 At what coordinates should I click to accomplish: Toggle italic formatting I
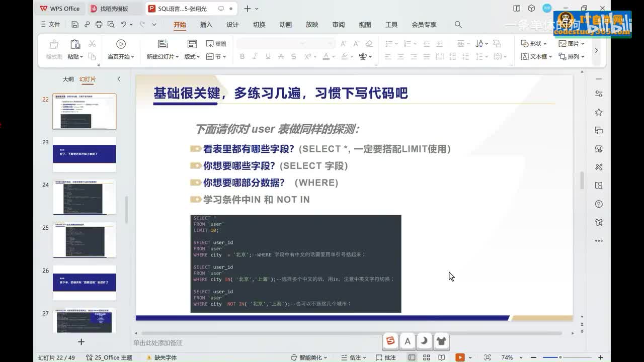[255, 57]
